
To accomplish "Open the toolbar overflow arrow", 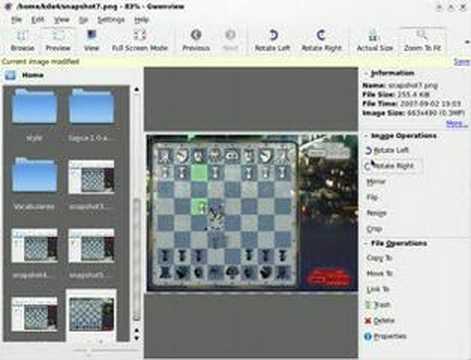I will pyautogui.click(x=467, y=42).
